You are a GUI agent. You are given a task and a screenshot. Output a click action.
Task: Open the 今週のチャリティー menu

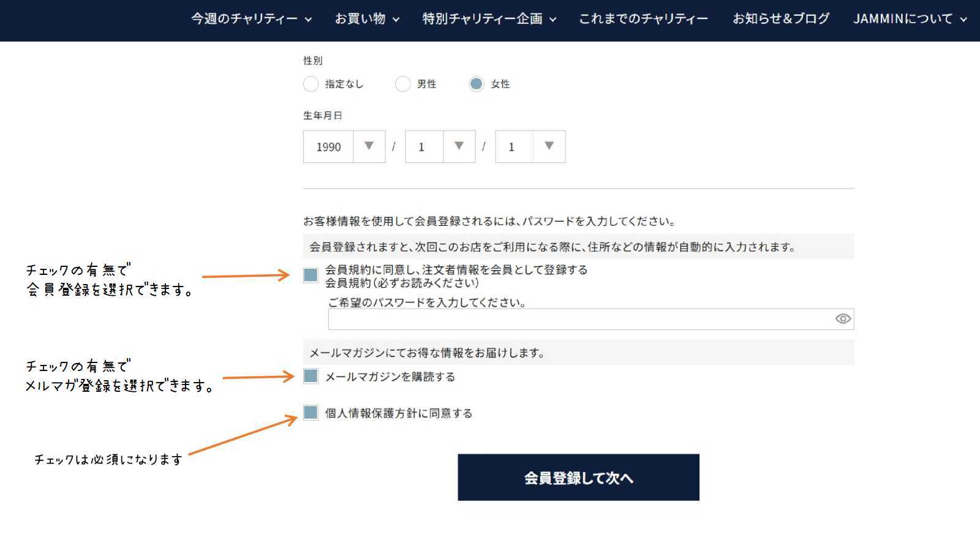[x=251, y=19]
